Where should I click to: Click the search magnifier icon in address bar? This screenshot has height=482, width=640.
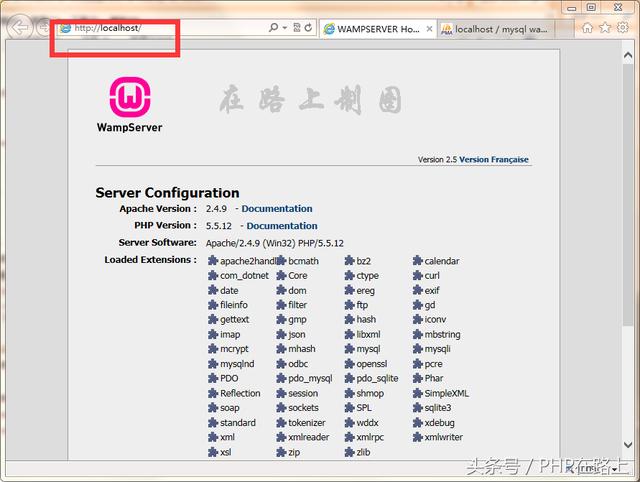273,27
